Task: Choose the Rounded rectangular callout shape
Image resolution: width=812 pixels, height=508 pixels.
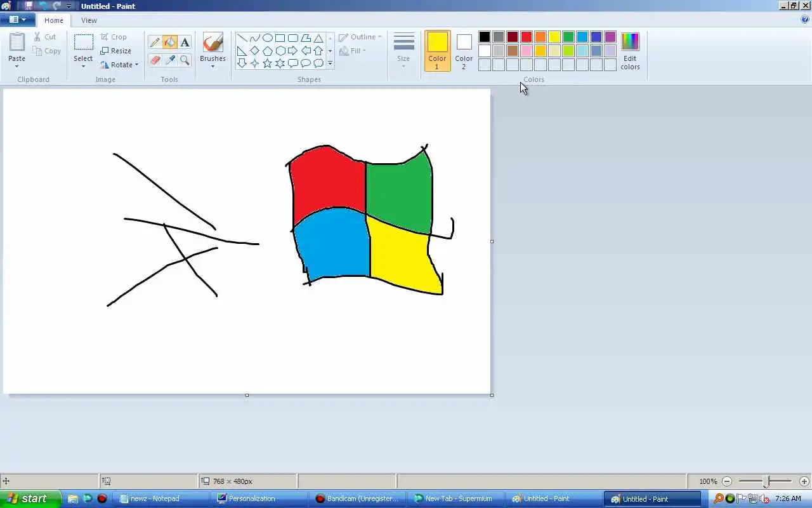Action: (292, 63)
